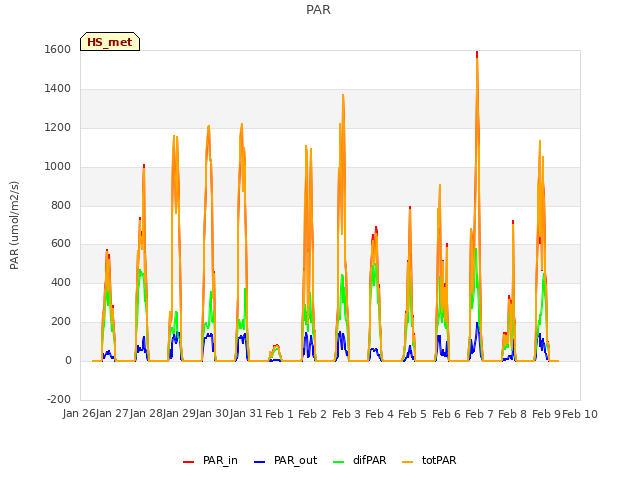Click the tallest peak near 1600 on Feb 7
Image resolution: width=640 pixels, height=480 pixels.
coord(477,53)
